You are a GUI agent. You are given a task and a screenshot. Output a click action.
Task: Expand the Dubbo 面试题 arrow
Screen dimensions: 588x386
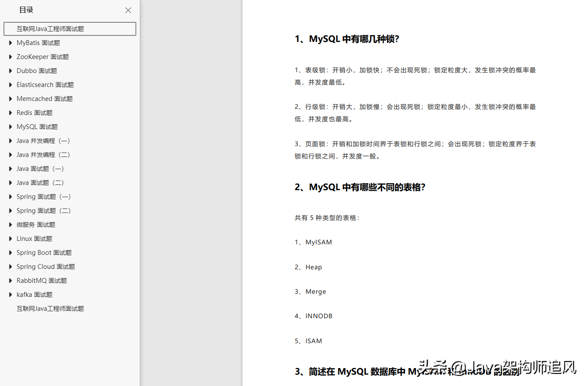pyautogui.click(x=10, y=71)
